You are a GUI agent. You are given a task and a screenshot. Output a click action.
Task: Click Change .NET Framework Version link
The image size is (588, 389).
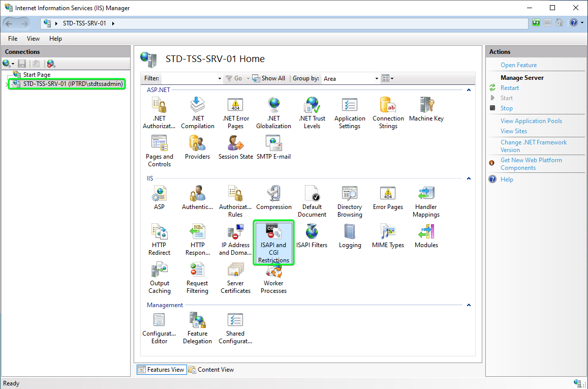(x=534, y=146)
